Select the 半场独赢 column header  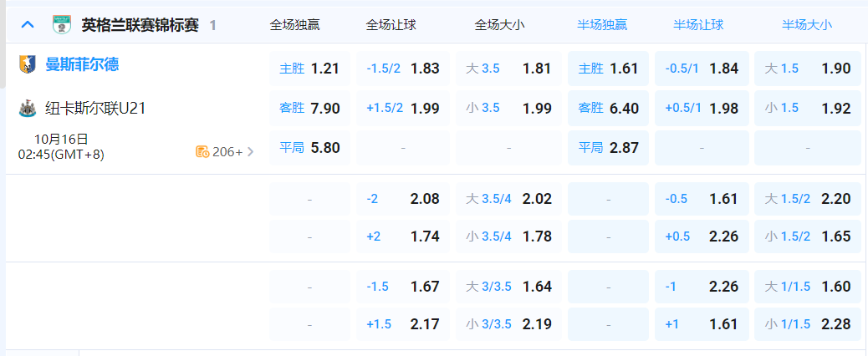tap(601, 25)
